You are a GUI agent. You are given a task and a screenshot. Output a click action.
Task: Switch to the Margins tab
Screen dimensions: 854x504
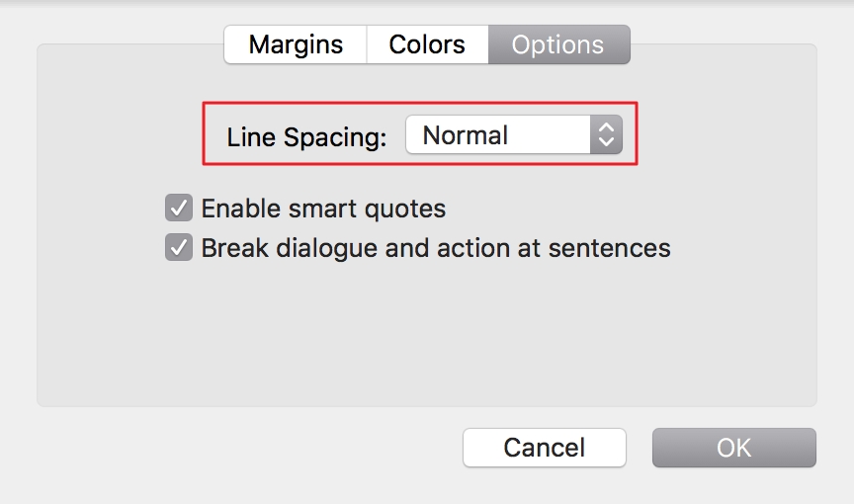tap(296, 45)
